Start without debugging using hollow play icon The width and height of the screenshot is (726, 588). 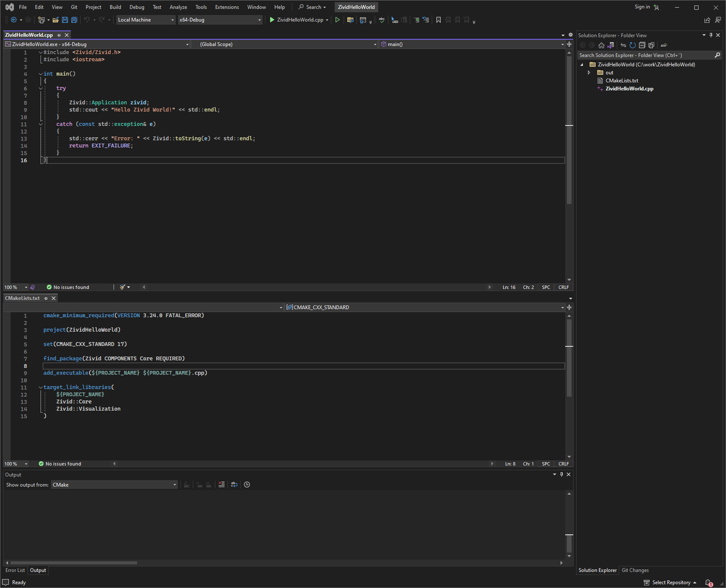click(337, 20)
